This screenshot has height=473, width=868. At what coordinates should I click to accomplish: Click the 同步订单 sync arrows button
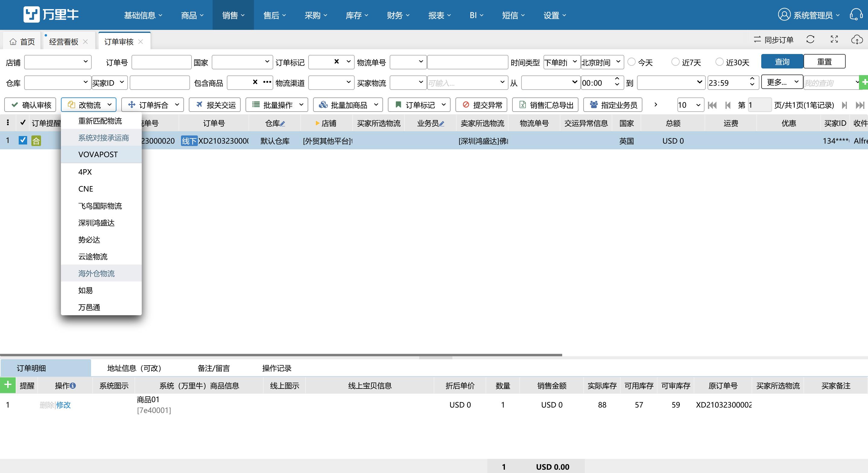tap(773, 40)
